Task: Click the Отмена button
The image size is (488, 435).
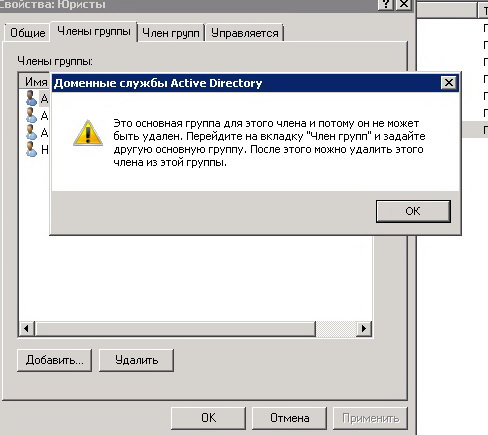Action: click(289, 418)
